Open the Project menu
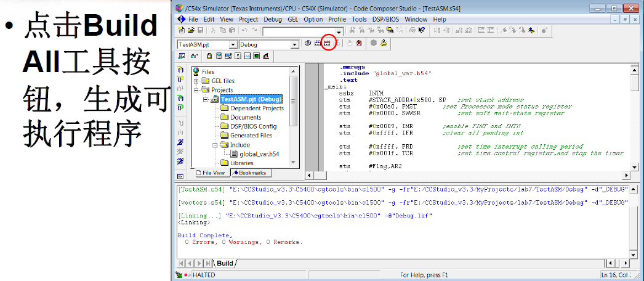 249,19
